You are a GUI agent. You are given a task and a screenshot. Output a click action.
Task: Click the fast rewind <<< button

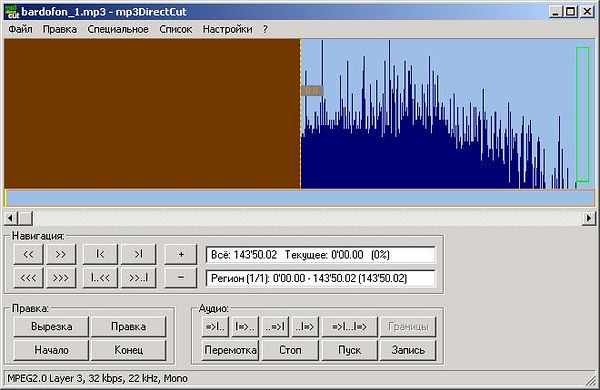pos(28,277)
